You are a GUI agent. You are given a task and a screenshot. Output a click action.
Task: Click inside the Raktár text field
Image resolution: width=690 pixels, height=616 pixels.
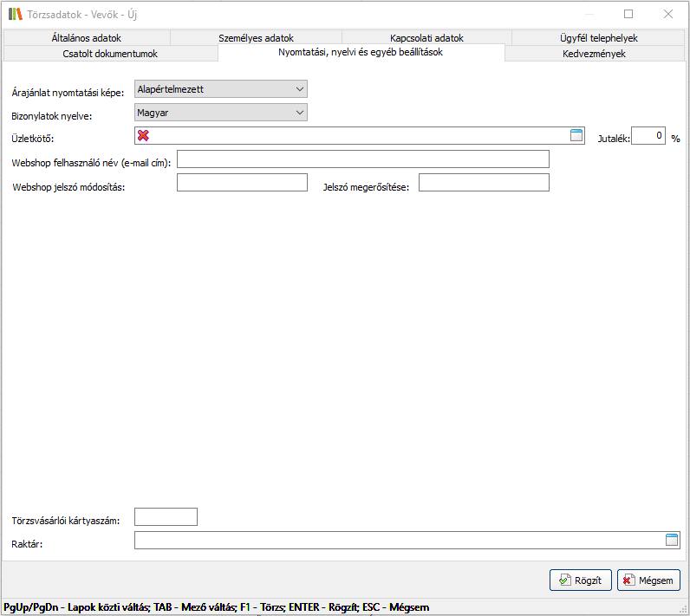pos(399,541)
